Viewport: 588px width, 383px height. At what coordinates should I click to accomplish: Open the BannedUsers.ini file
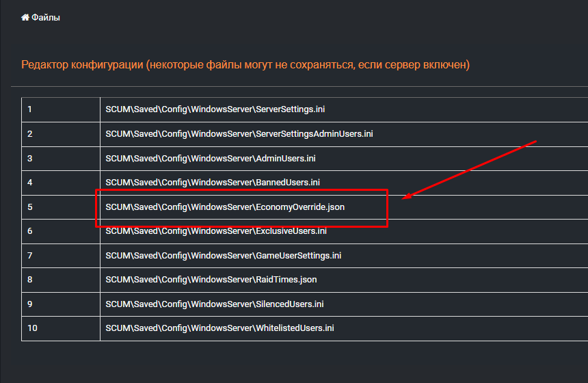pyautogui.click(x=212, y=183)
